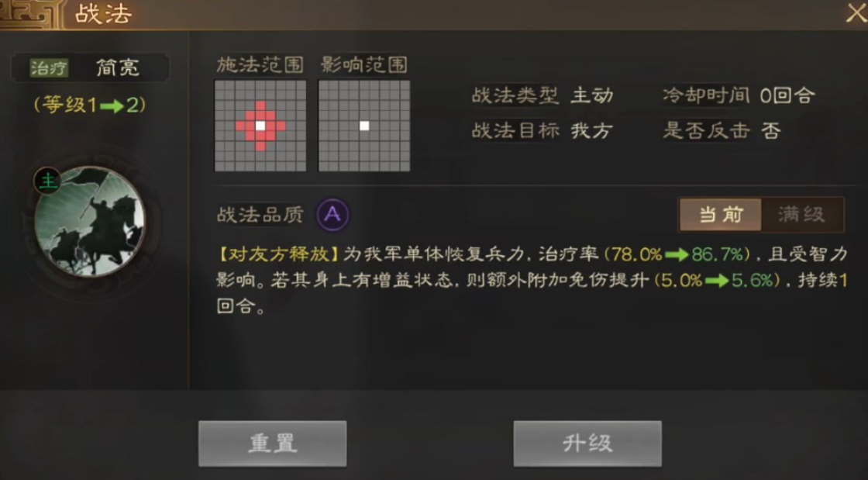Click the purple A quality badge

[332, 214]
